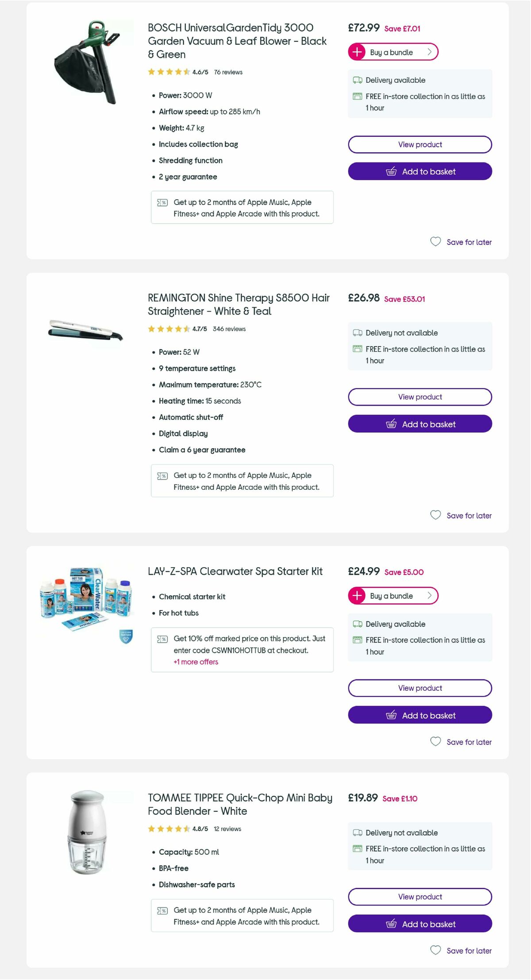Add the LAY-Z-SPA Clearwater Spa Starter Kit to basket

click(x=419, y=715)
